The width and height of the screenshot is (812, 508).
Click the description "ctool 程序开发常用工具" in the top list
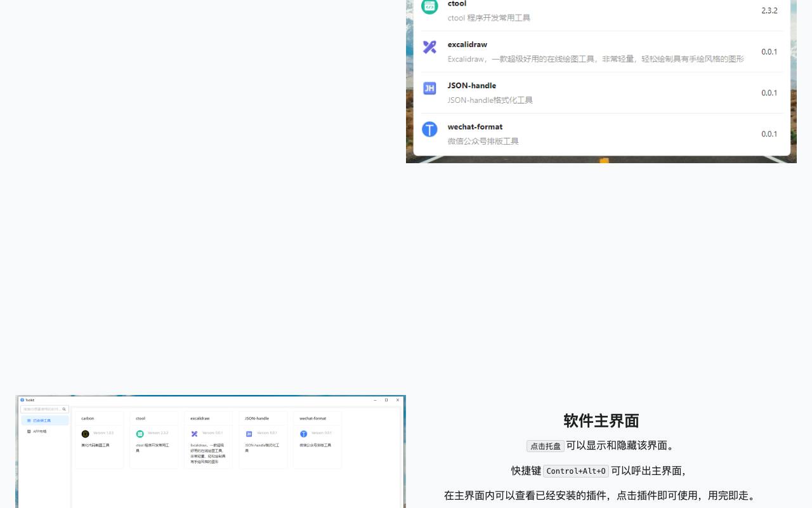pos(489,18)
